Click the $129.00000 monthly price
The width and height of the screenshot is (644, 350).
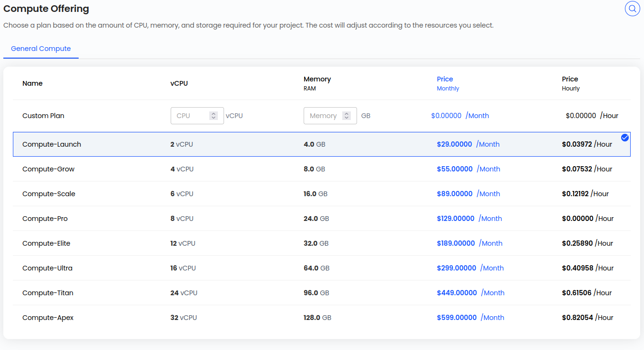(x=456, y=219)
